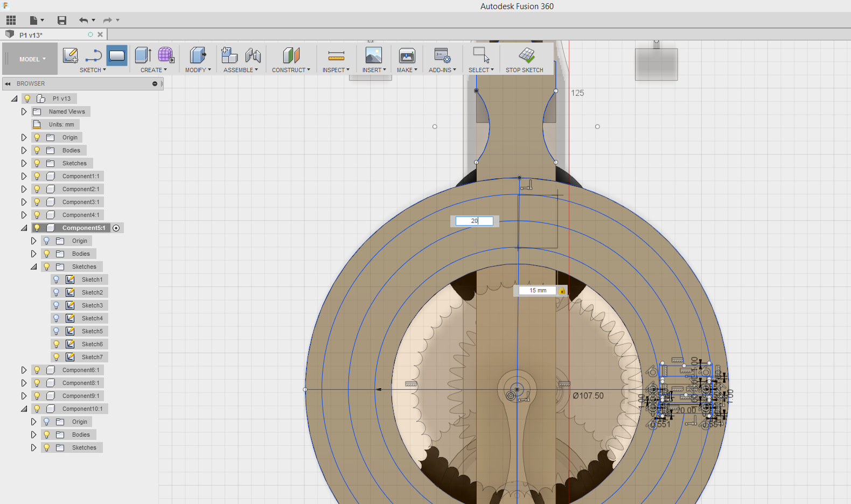This screenshot has width=851, height=504.
Task: Click the dimension input field showing 20
Action: (x=475, y=221)
